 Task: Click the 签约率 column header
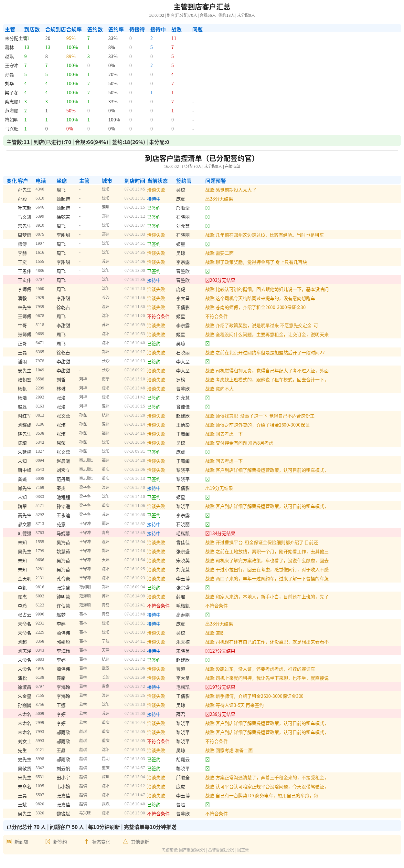116,29
